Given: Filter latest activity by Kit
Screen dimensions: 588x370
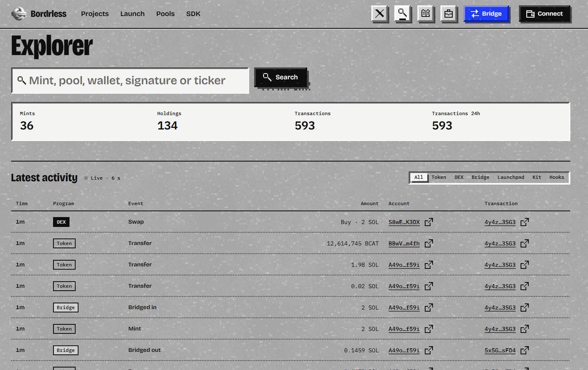Looking at the screenshot, I should tap(537, 177).
